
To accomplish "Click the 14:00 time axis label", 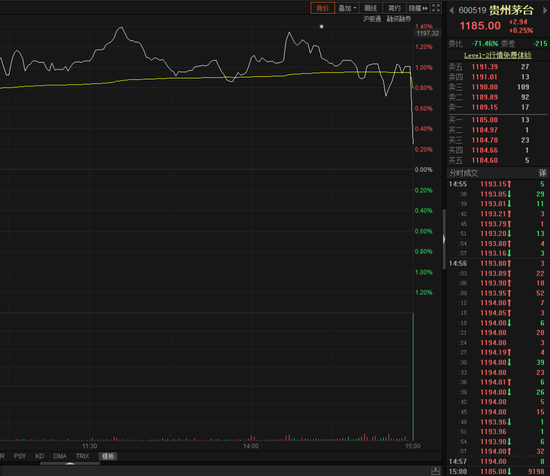I will (251, 446).
